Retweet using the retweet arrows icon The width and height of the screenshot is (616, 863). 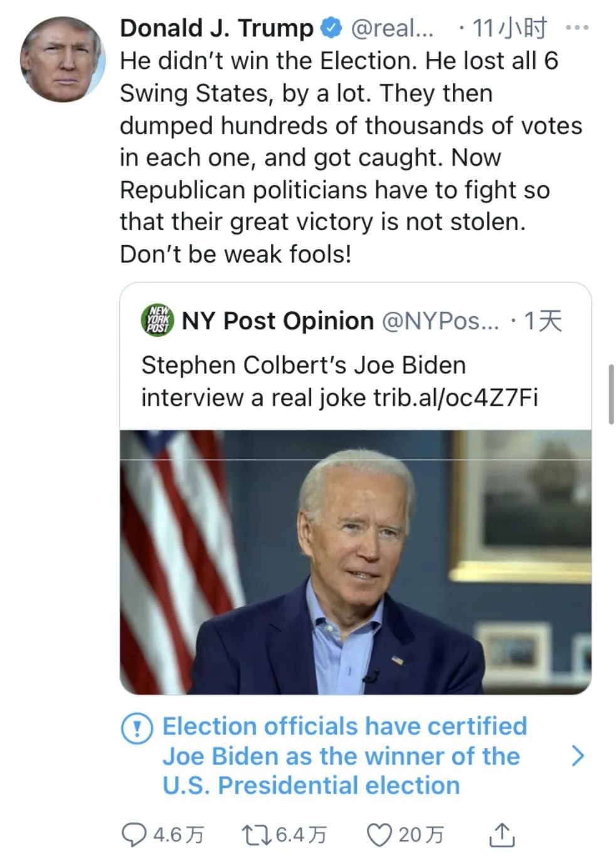(256, 835)
